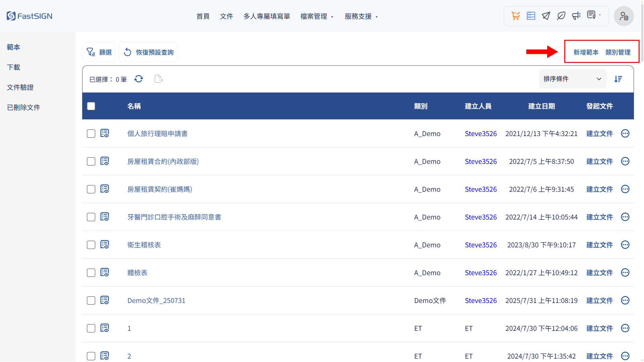The image size is (644, 362).
Task: Go to 首頁 in top navigation
Action: point(203,16)
